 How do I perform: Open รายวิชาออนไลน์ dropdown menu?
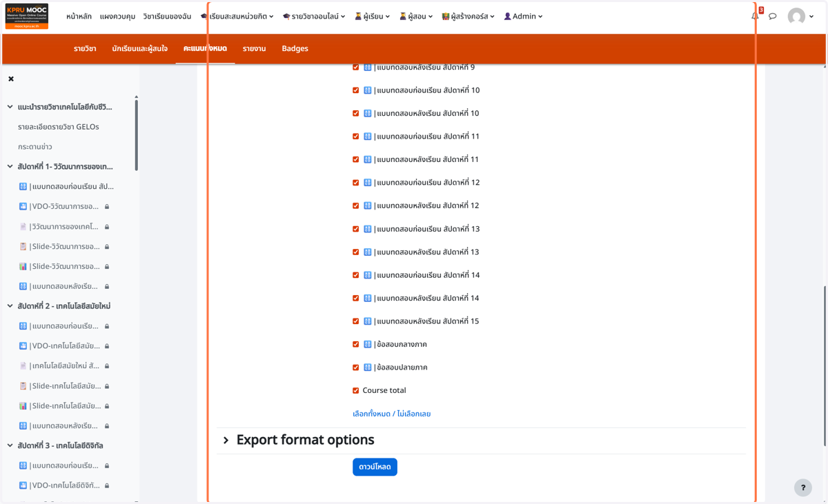pos(314,17)
